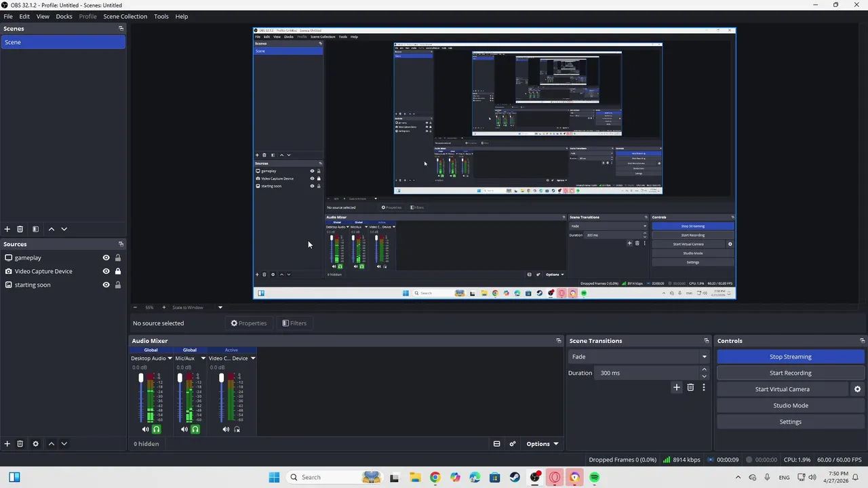Viewport: 868px width, 488px height.
Task: Pop out the Audio Mixer dock
Action: (559, 341)
